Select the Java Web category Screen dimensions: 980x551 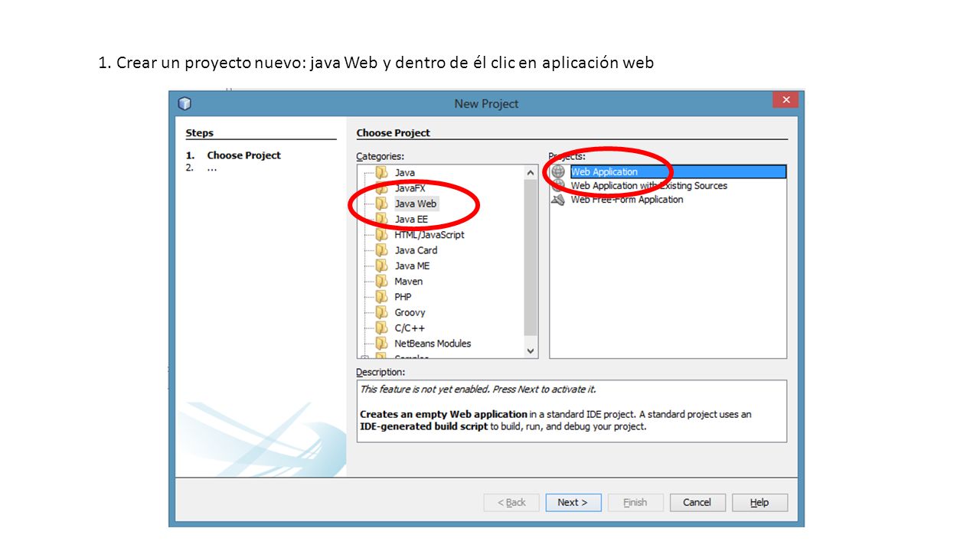pos(416,204)
